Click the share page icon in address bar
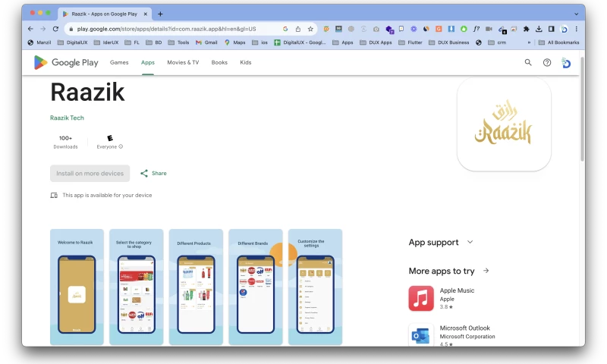 pyautogui.click(x=298, y=29)
